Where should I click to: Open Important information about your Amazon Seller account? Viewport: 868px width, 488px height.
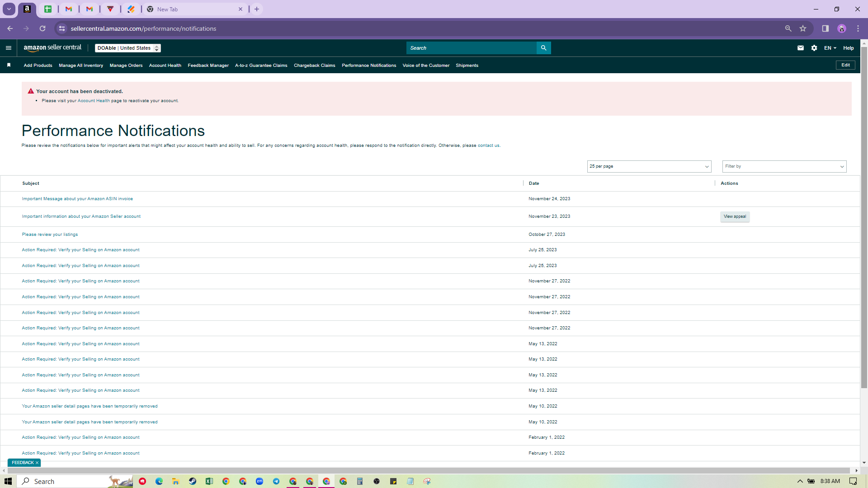(x=81, y=216)
